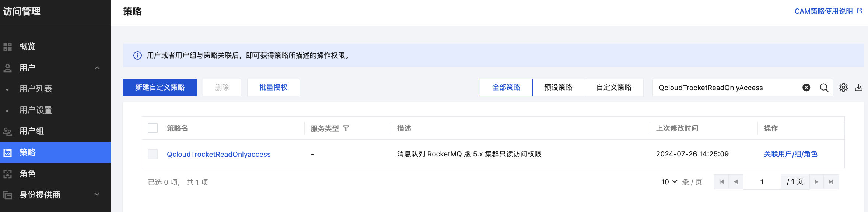Click the 操作 column header
The image size is (868, 212).
[771, 128]
